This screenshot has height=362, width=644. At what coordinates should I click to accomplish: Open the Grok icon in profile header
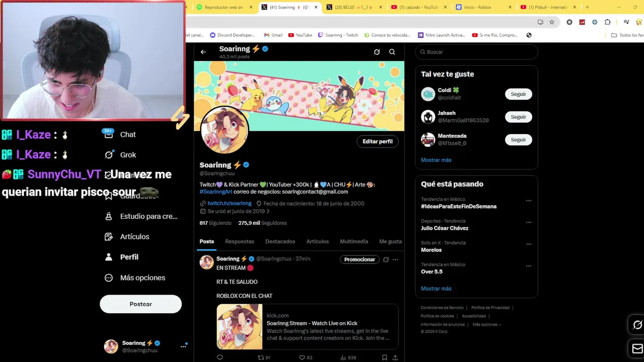[377, 52]
